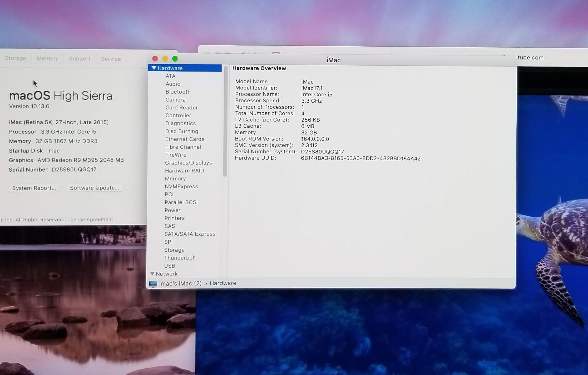The width and height of the screenshot is (588, 375).
Task: Switch to the Service tab
Action: point(111,59)
